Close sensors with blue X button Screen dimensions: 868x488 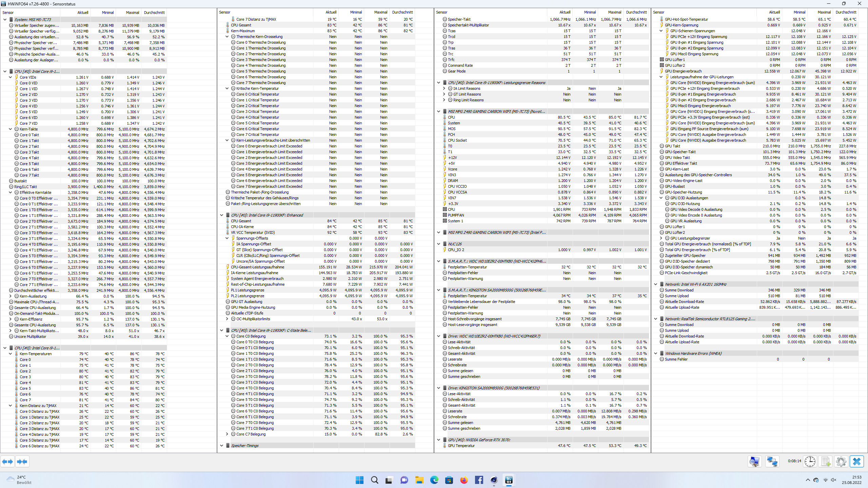click(857, 462)
